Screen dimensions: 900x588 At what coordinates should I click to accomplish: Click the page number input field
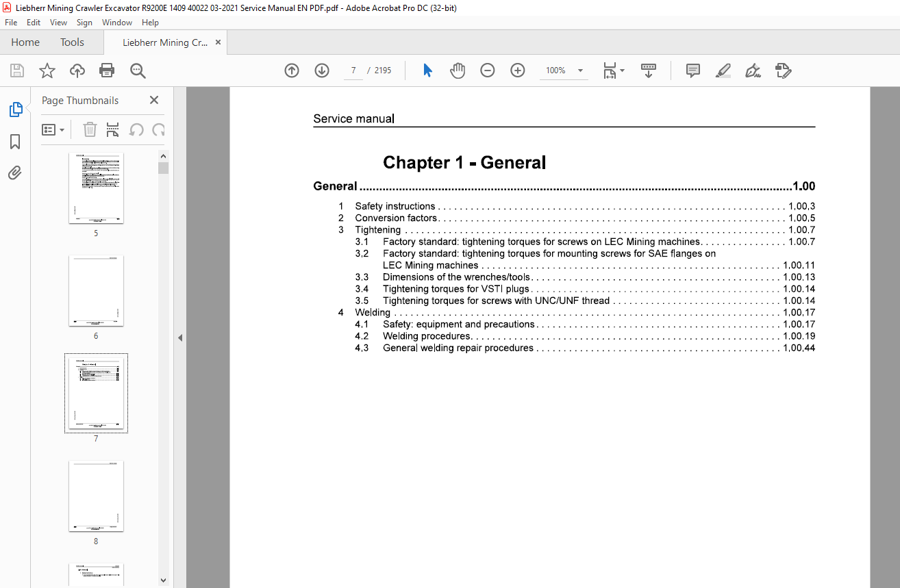coord(353,71)
